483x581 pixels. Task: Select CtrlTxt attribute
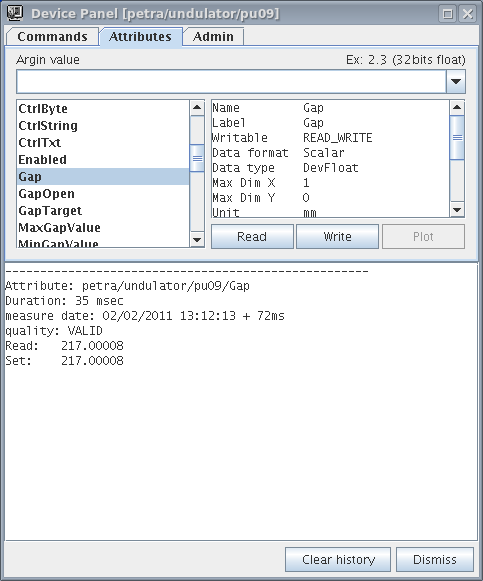(103, 143)
